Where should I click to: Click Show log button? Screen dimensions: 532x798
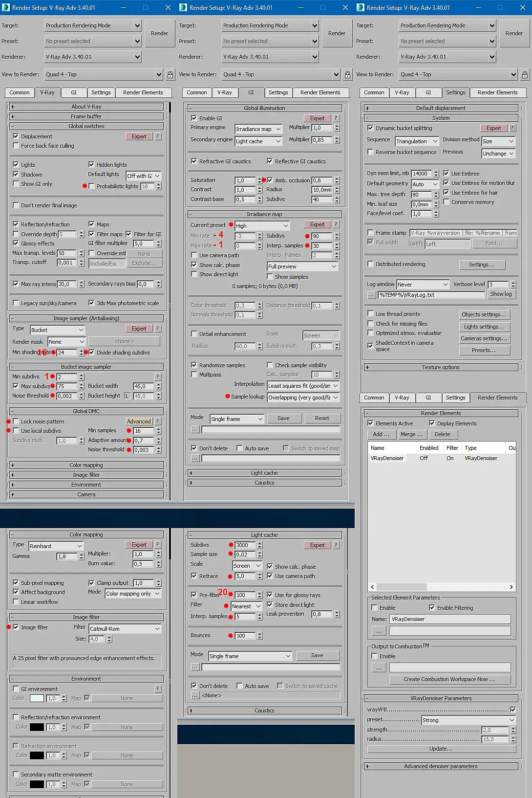point(501,294)
